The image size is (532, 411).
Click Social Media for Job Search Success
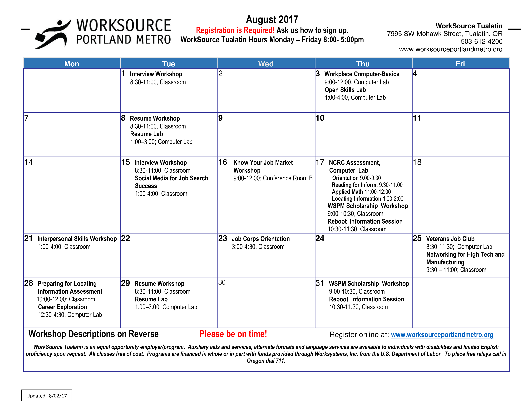pos(172,182)
